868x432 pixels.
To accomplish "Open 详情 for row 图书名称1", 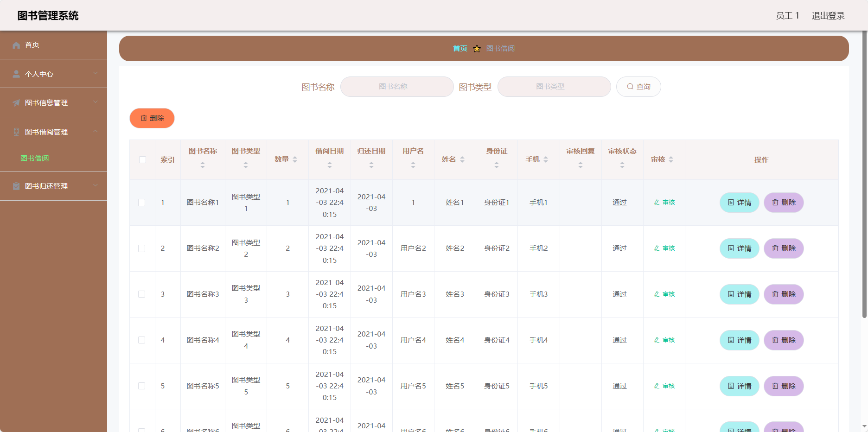I will (740, 203).
